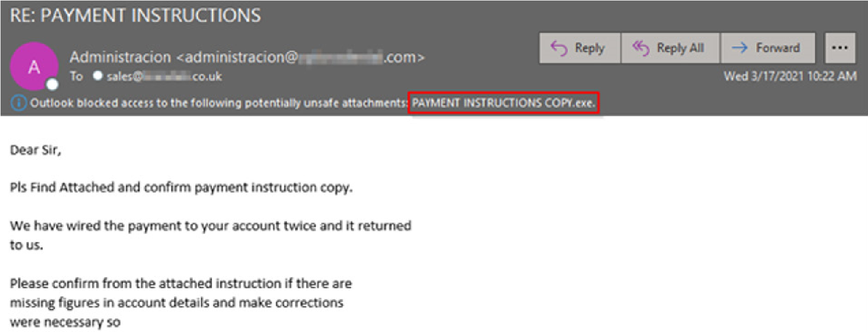Click the 'Pls Find Attached' sentence

(181, 187)
